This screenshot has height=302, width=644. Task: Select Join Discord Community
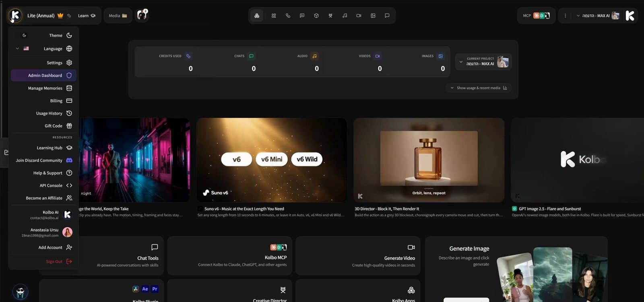[43, 160]
